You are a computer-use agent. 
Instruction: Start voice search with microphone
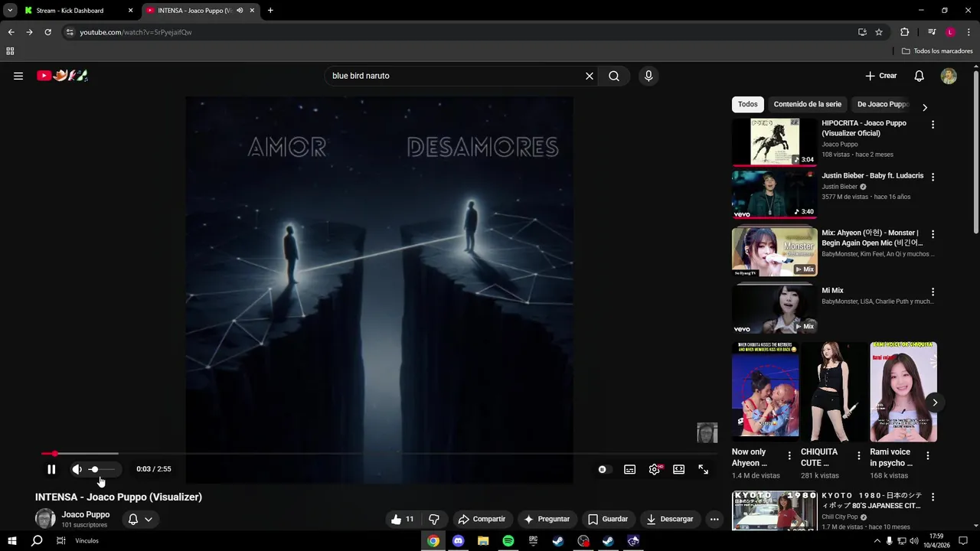point(648,76)
